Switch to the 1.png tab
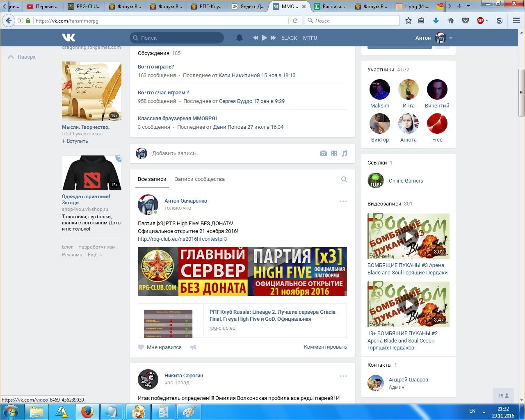Image resolution: width=525 pixels, height=420 pixels. pos(412,7)
